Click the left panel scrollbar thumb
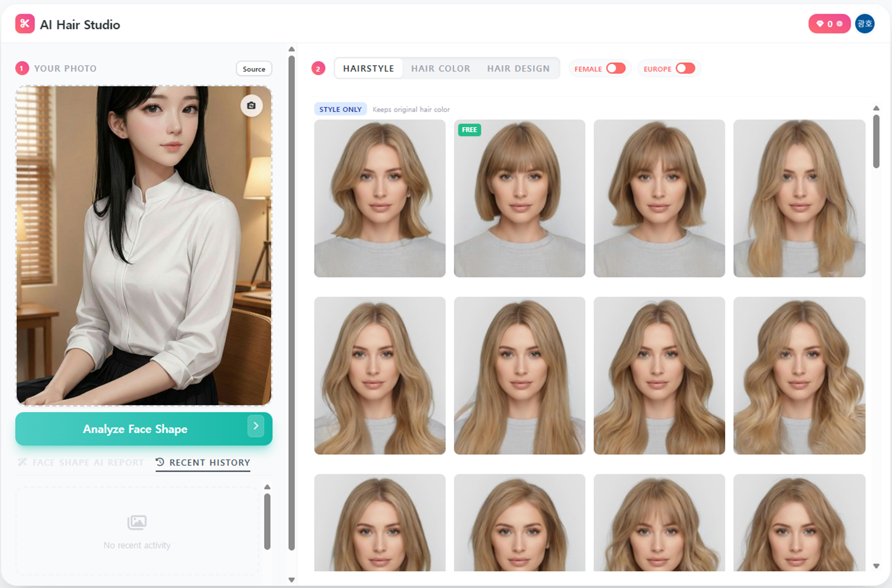This screenshot has width=892, height=588. 292,303
